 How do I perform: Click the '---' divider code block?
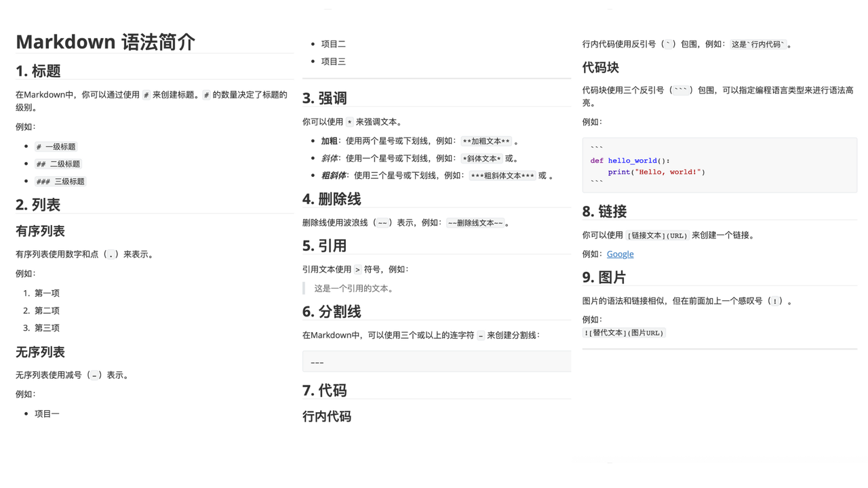[x=437, y=362]
